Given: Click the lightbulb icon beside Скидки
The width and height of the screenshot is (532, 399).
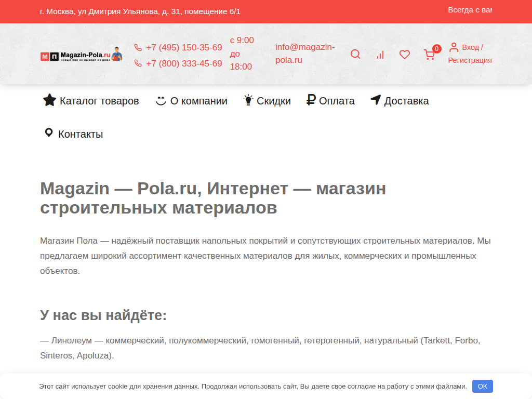Looking at the screenshot, I should (248, 100).
